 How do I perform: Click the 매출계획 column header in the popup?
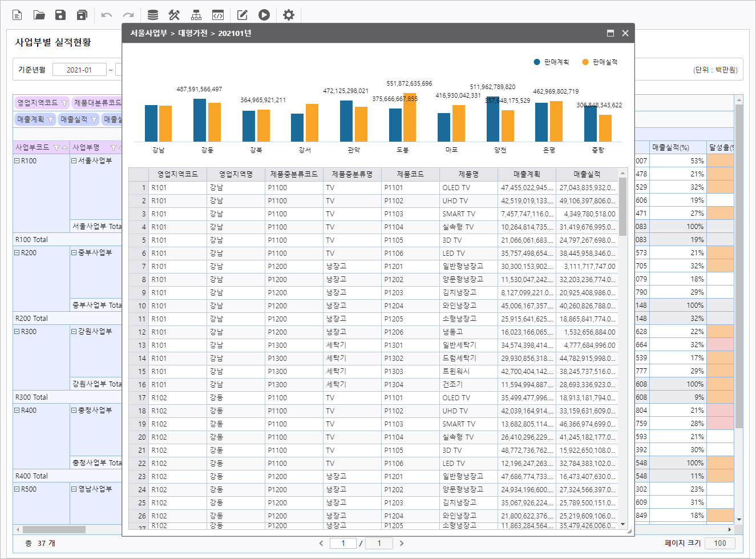527,174
